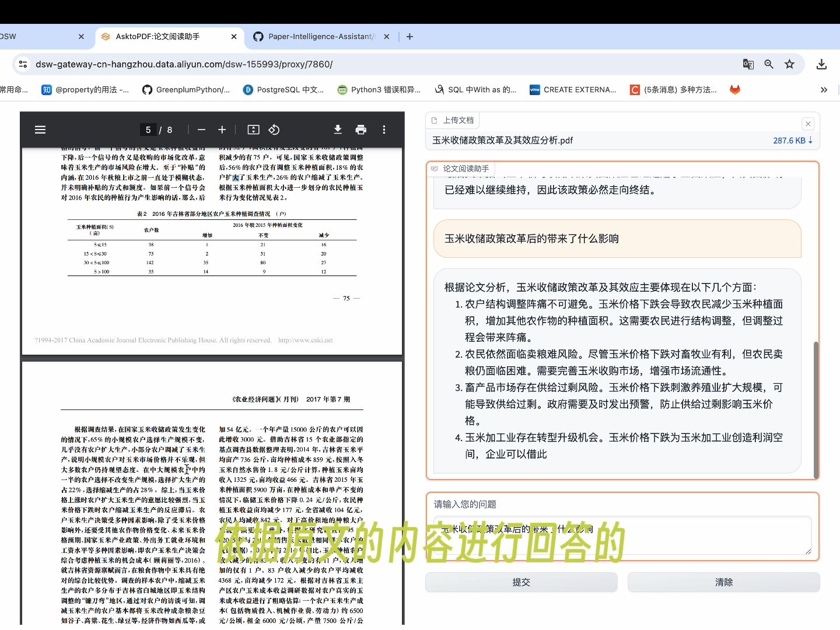
Task: Click table title 表2 in PDF
Action: pos(212,213)
